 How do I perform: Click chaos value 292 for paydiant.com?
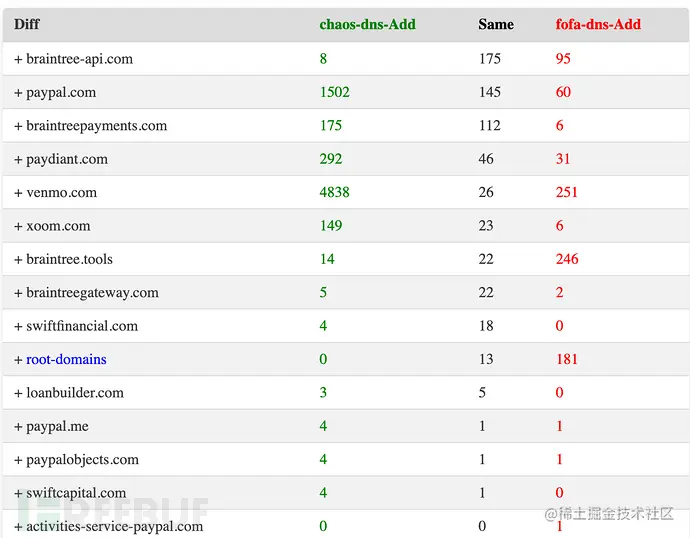click(331, 159)
